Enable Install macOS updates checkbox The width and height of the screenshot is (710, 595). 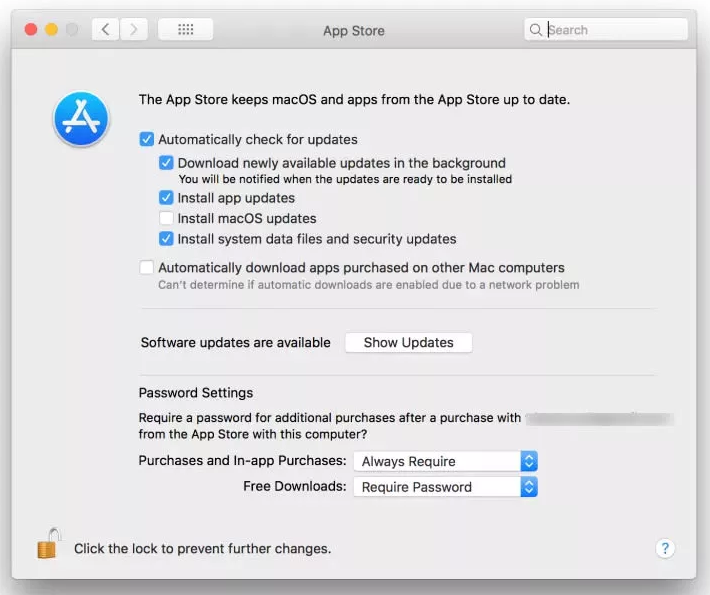[166, 218]
